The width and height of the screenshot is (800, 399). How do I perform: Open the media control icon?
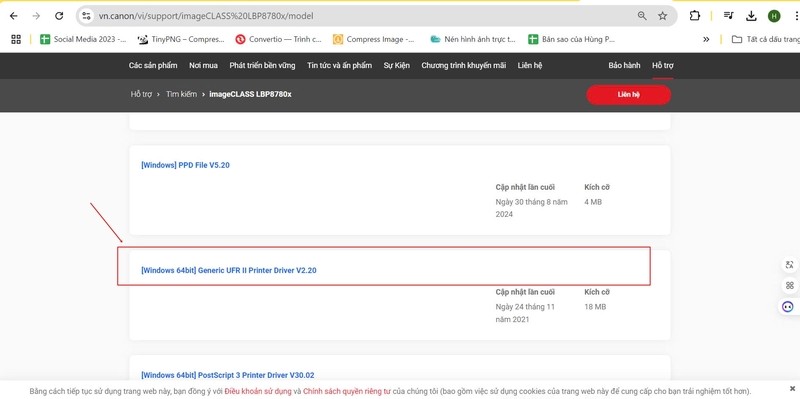pos(729,16)
